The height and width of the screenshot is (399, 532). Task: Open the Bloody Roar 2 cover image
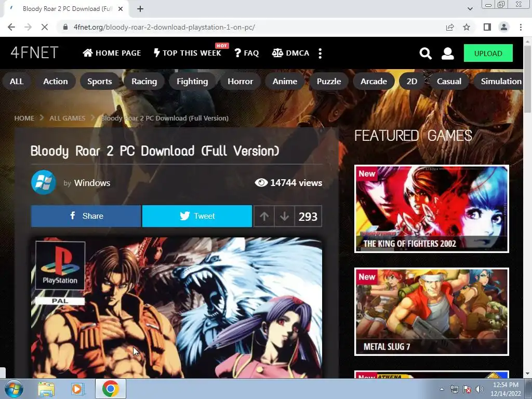pyautogui.click(x=177, y=308)
